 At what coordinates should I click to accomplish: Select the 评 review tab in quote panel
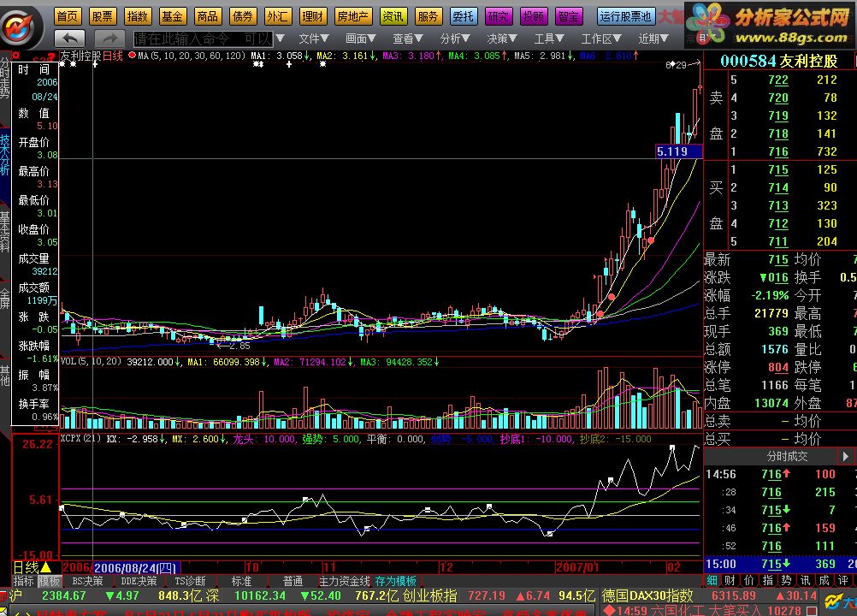tap(842, 580)
